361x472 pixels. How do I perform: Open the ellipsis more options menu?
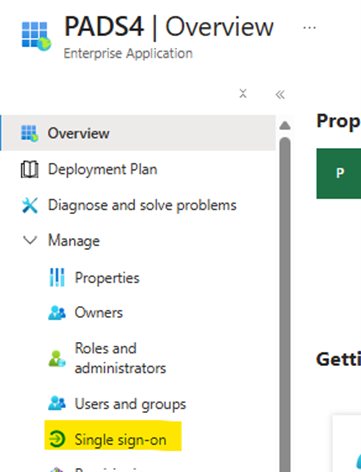coord(309,28)
